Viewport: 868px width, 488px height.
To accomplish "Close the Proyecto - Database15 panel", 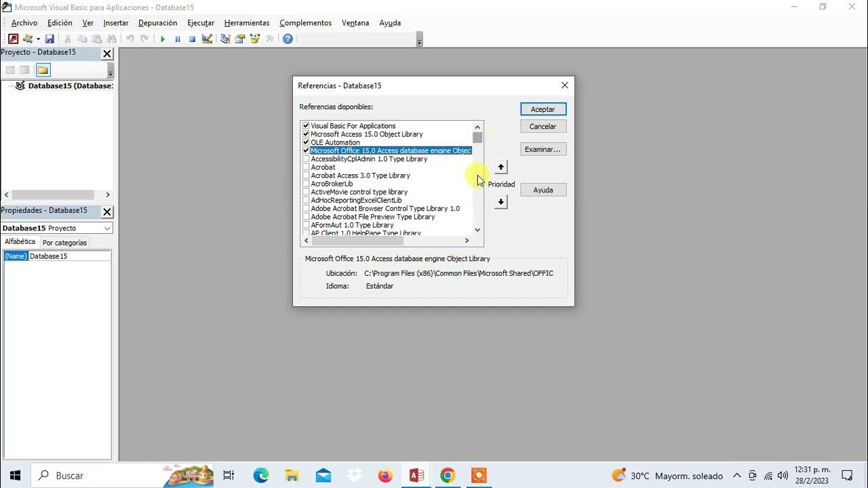I will point(107,54).
